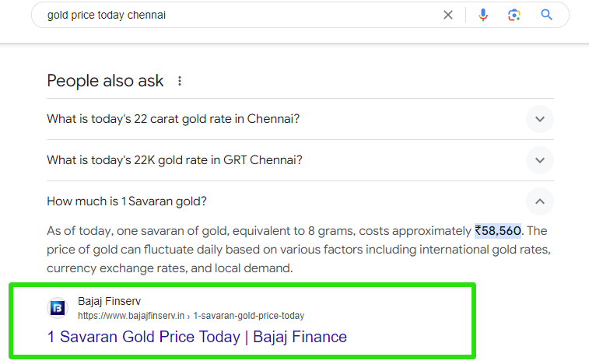
Task: Click the Bajaj Finserv site name
Action: click(109, 301)
